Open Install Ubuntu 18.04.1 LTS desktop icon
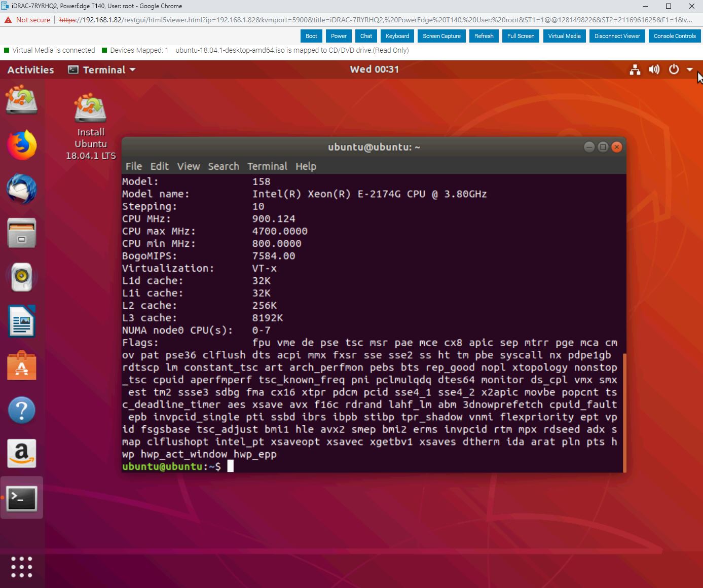Screen dimensions: 703x588 click(x=91, y=127)
